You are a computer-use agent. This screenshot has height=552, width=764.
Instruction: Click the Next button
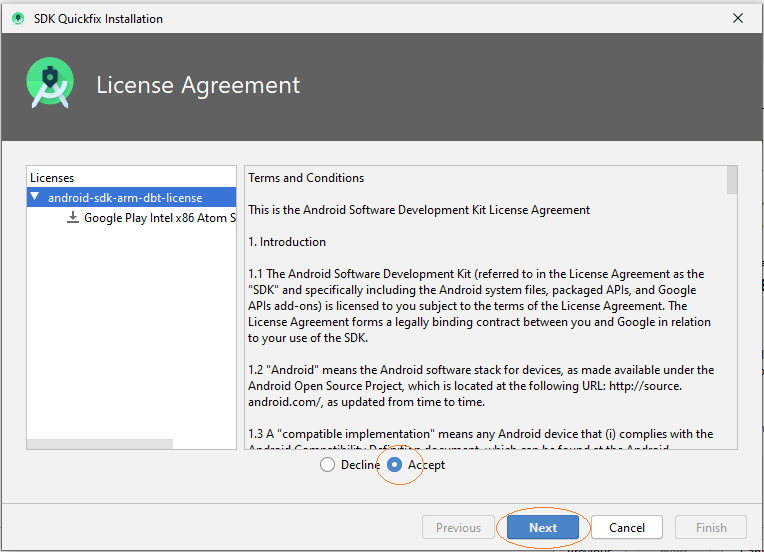(543, 528)
